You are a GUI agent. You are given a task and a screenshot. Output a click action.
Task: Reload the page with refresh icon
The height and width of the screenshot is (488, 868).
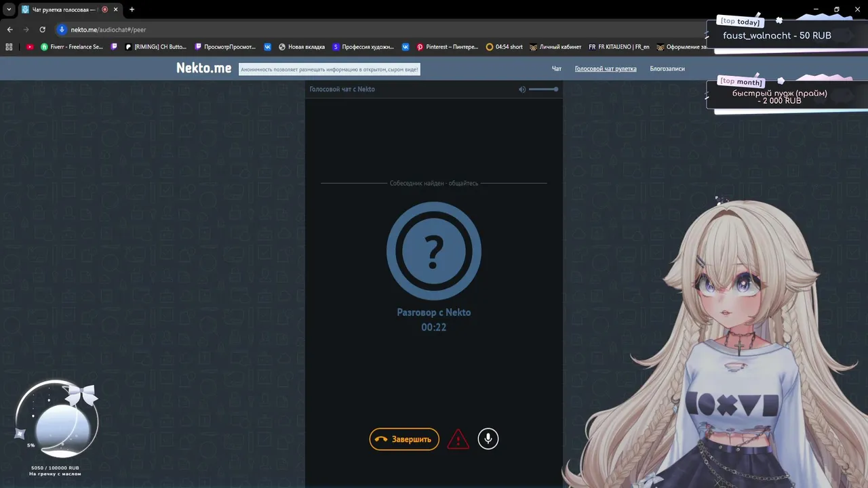coord(42,30)
